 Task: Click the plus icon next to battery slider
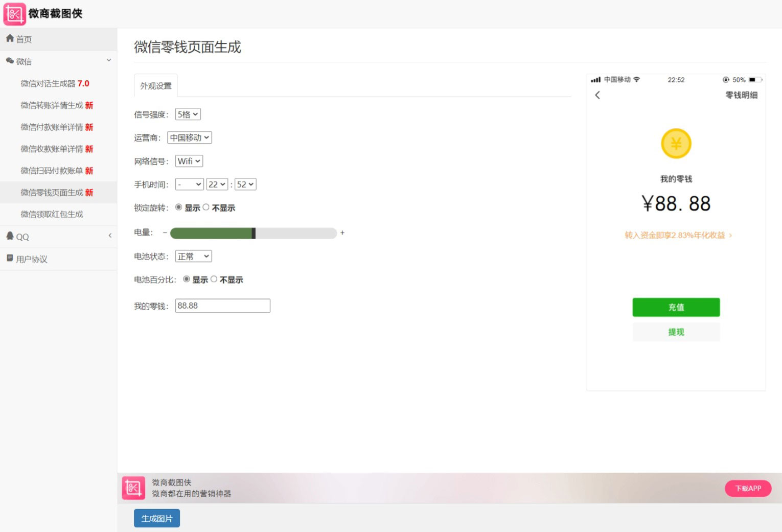point(342,233)
